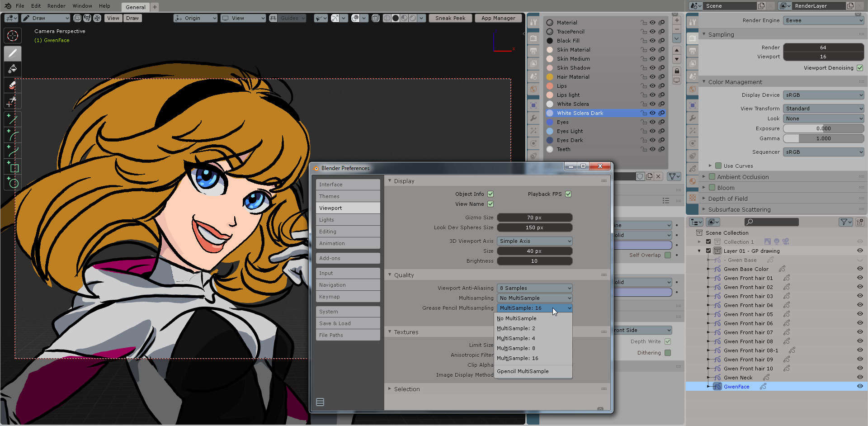Toggle Viewport Denoising checkbox
868x426 pixels.
pos(860,68)
